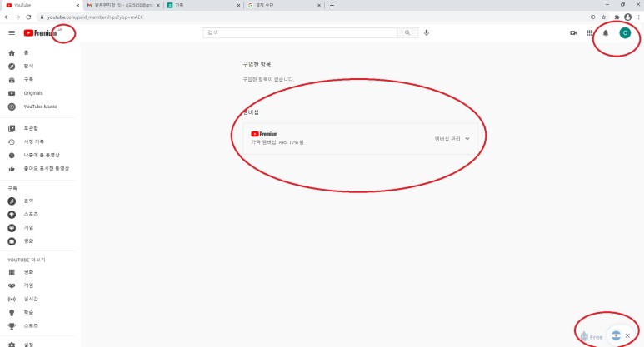Open 좋아요 표시한 동영상 (Liked videos)
The image size is (644, 347).
(46, 169)
